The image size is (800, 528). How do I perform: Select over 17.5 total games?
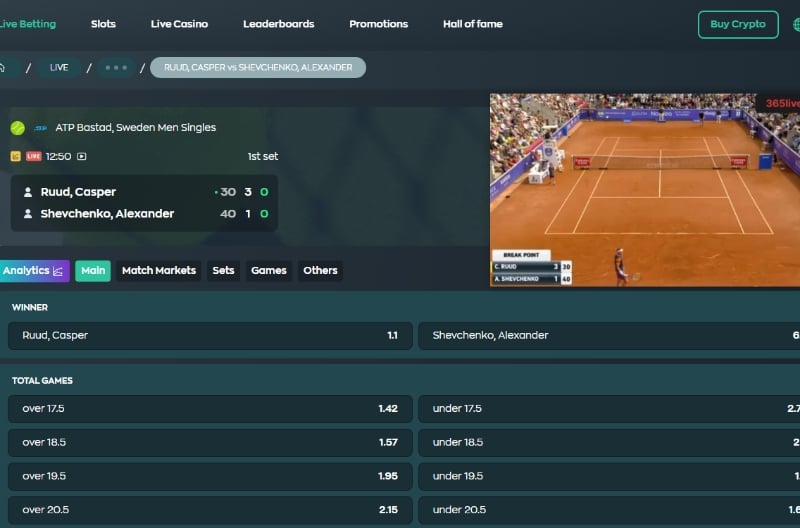click(210, 409)
